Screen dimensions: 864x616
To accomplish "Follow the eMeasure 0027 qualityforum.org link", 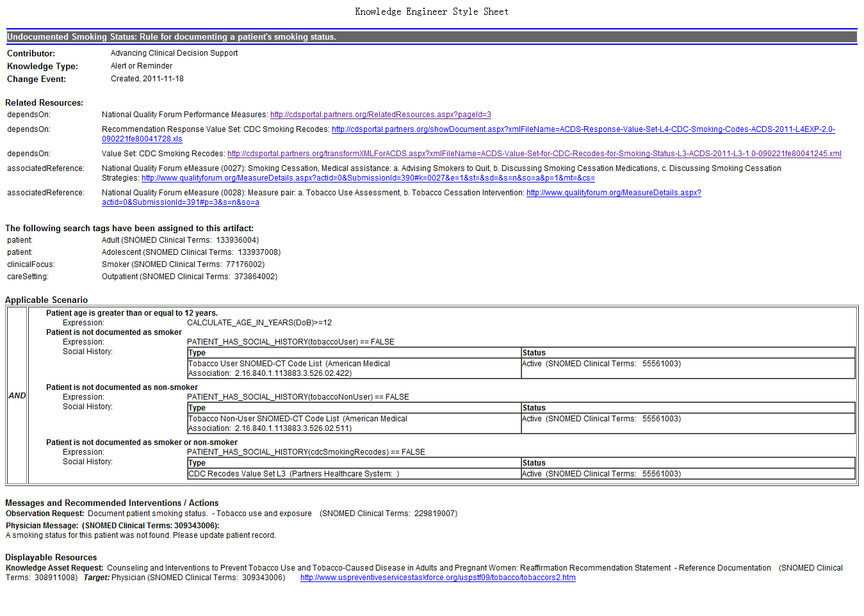I will 368,178.
